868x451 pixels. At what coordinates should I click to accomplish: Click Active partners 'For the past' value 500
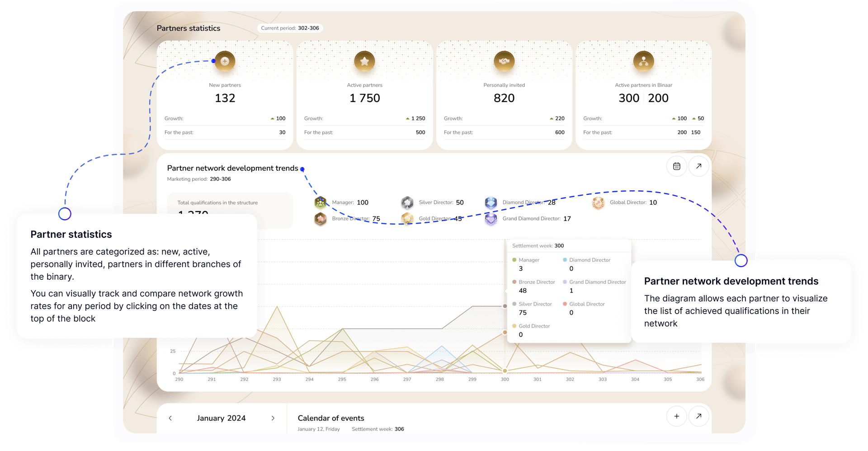pos(420,132)
